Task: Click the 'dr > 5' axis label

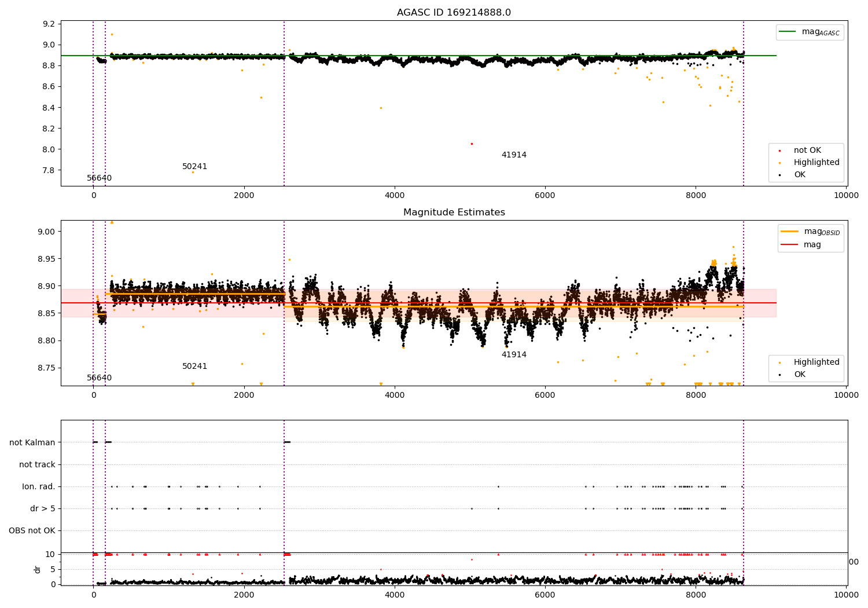Action: [43, 509]
